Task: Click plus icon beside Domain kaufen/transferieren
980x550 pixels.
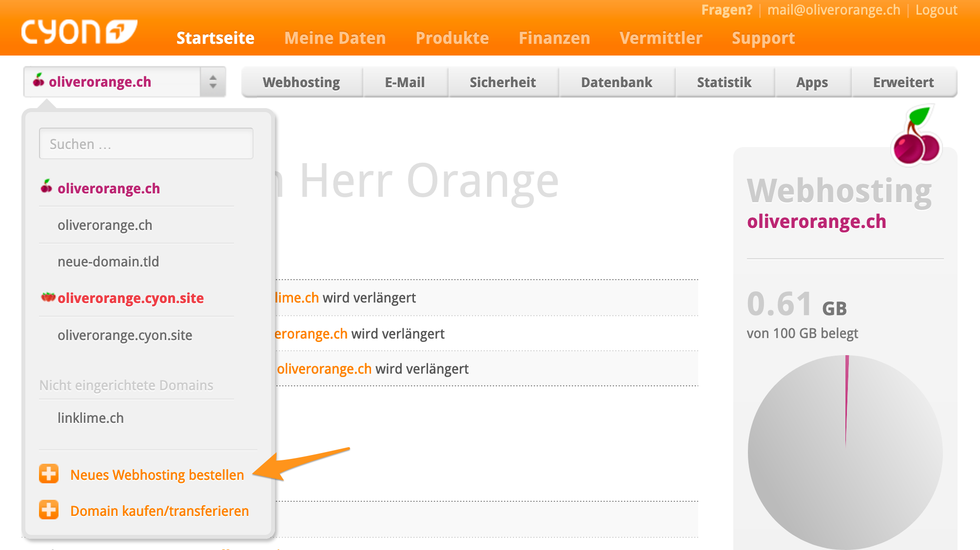Action: [x=49, y=510]
